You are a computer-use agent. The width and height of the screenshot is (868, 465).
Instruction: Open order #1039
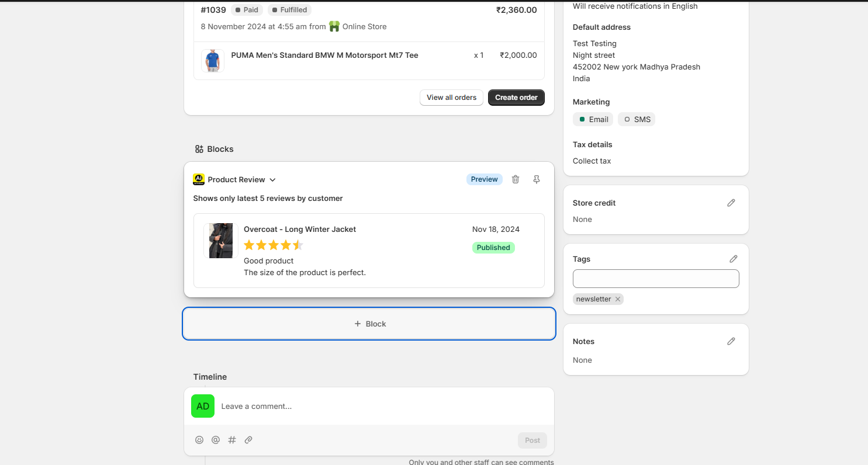click(213, 10)
